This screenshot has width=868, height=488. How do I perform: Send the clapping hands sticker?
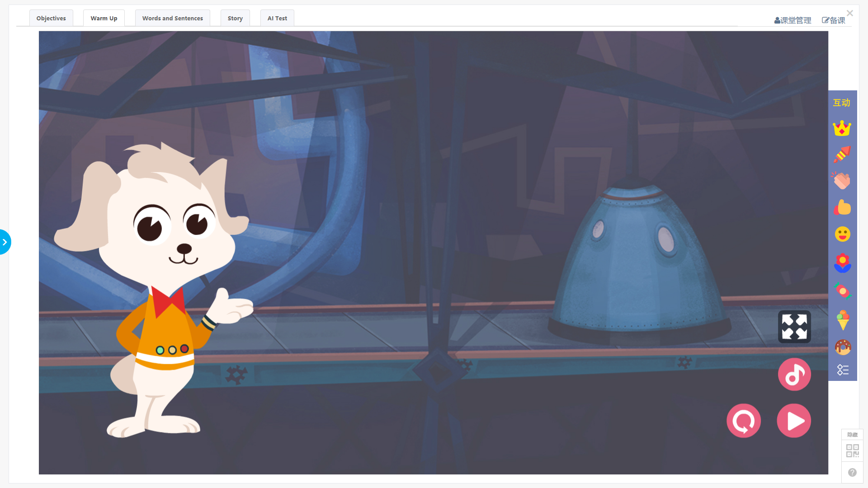point(842,181)
